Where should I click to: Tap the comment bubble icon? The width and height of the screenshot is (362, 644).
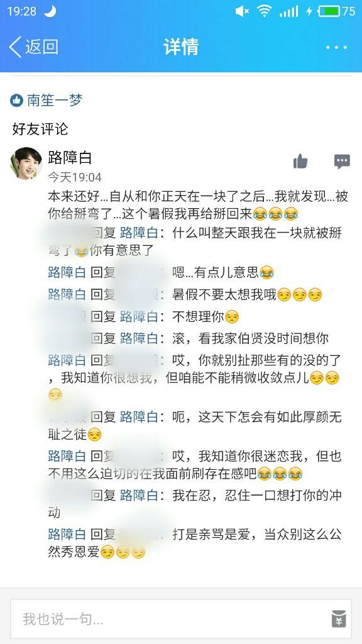coord(342,162)
